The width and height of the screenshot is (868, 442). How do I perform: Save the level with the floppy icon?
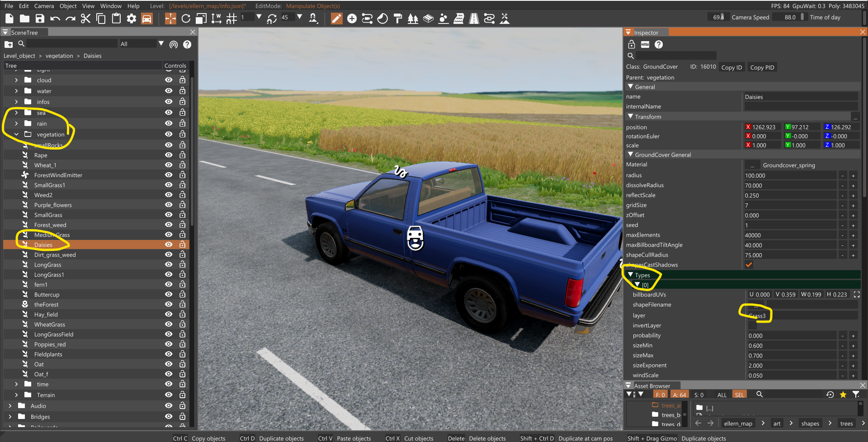point(40,19)
